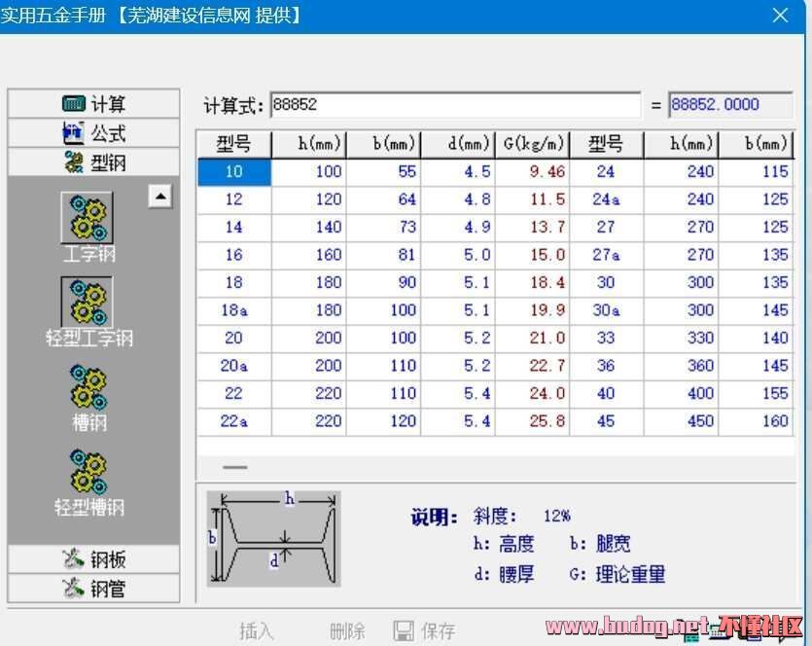Viewport: 812px width, 646px height.
Task: Open the 钢管 steel pipe category
Action: (x=93, y=588)
